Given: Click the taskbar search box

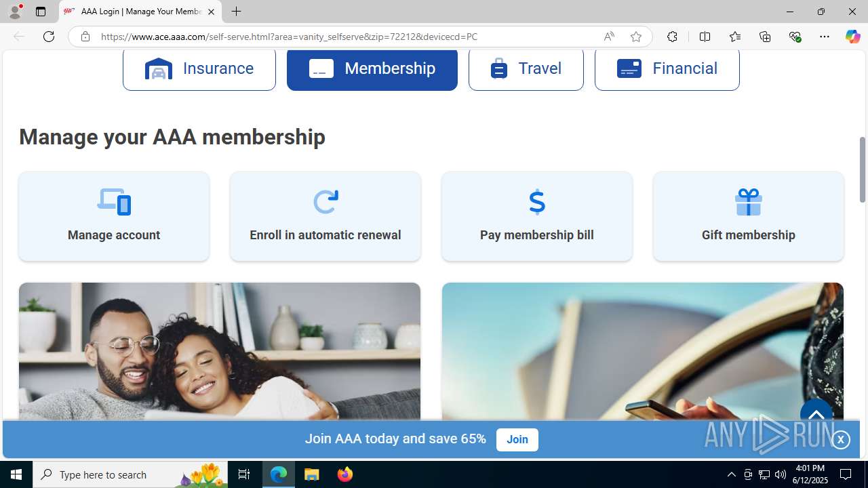Looking at the screenshot, I should (130, 474).
